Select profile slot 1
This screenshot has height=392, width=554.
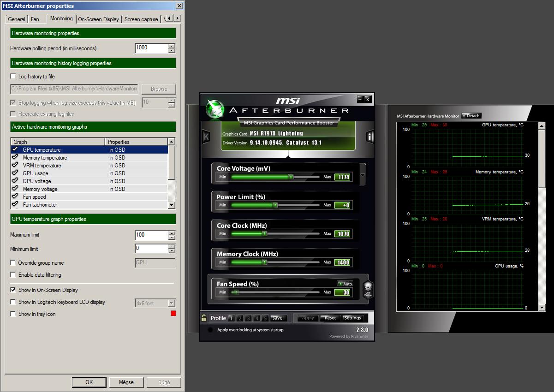(232, 318)
